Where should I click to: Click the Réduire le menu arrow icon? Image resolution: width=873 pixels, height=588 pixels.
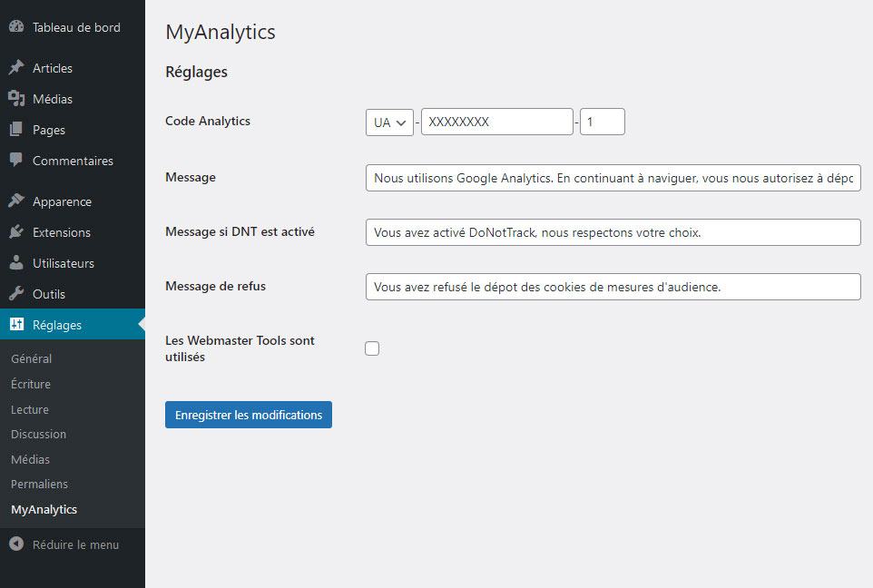pos(16,544)
